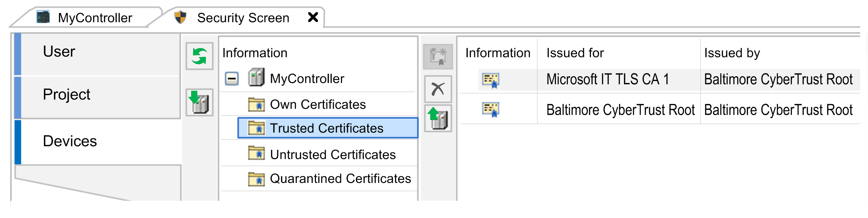
Task: Select the Quarantined Certificates folder
Action: (x=340, y=178)
